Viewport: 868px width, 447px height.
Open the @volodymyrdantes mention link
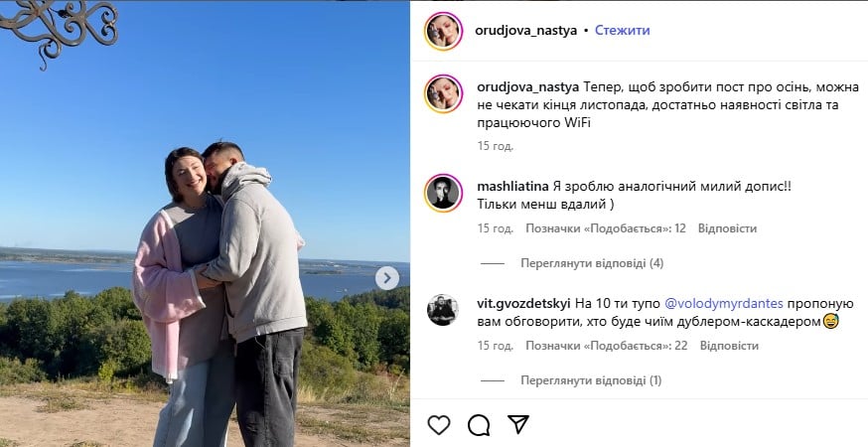(x=724, y=304)
